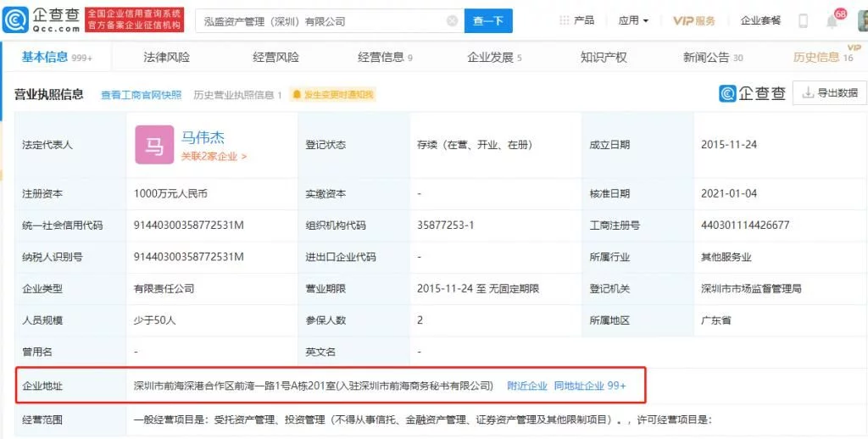
Task: Select registered capital 1000万元人民币
Action: pos(171,194)
